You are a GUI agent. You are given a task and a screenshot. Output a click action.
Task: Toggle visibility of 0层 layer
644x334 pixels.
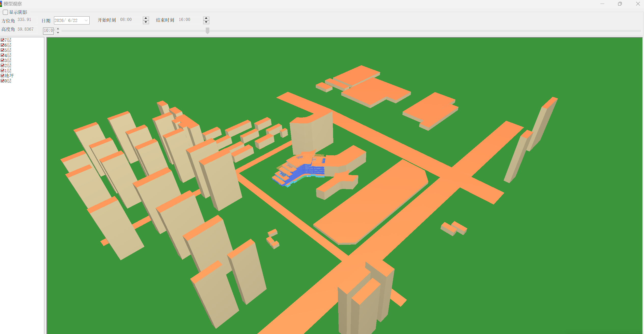click(3, 81)
